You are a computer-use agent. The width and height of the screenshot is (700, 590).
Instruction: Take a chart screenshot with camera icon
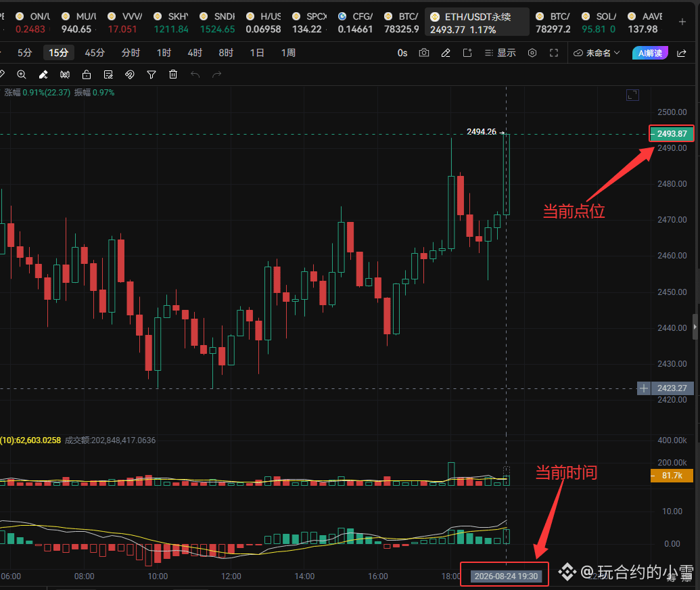pyautogui.click(x=424, y=53)
